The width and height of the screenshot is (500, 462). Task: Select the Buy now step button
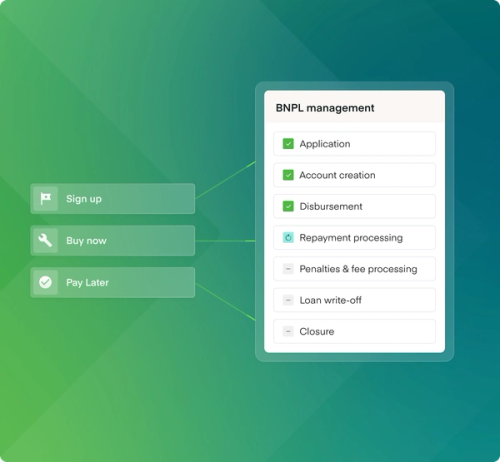(113, 240)
